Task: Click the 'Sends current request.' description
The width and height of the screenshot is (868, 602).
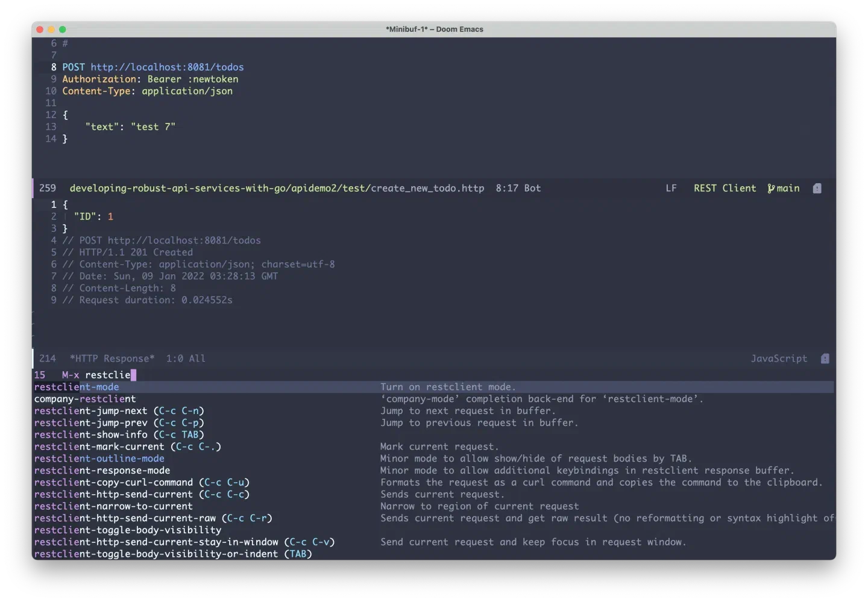Action: pos(442,494)
